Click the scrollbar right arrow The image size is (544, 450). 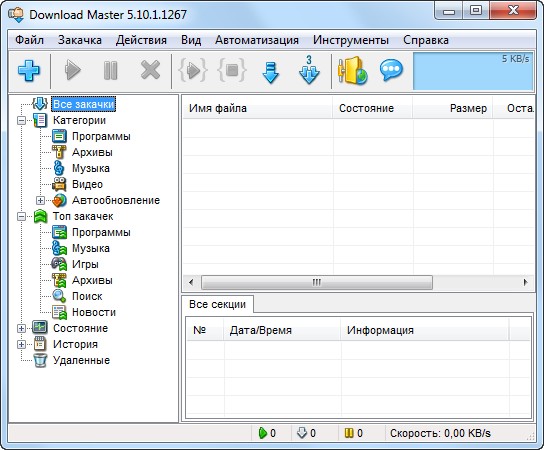coord(525,282)
